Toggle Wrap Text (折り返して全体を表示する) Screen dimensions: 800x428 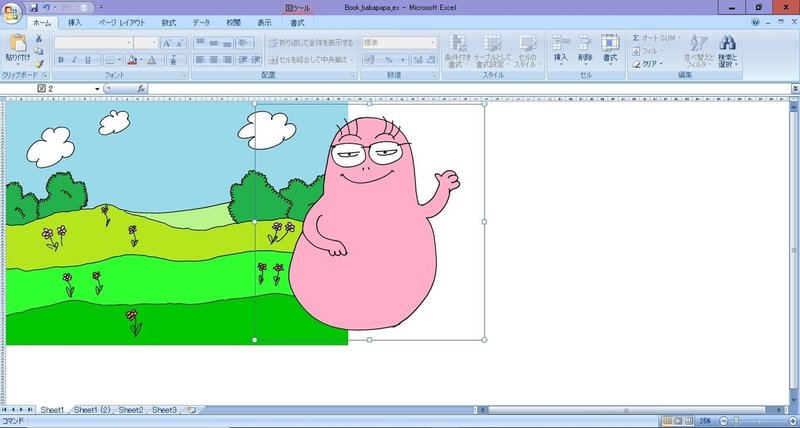(310, 42)
